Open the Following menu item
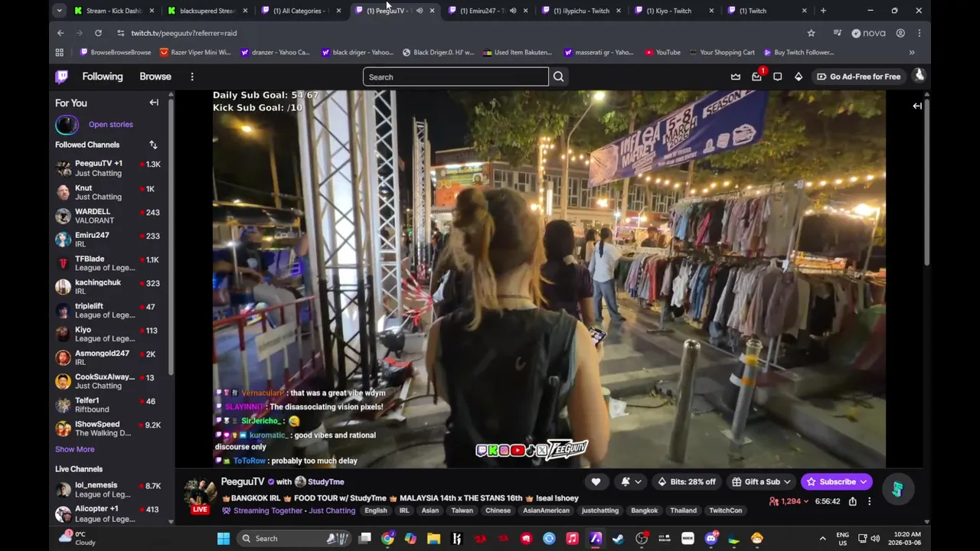Screen dimensions: 980x551 pyautogui.click(x=103, y=77)
